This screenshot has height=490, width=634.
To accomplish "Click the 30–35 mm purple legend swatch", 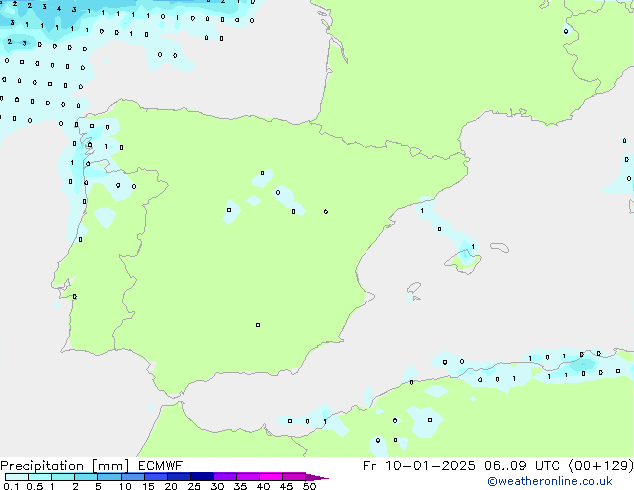I will (225, 477).
